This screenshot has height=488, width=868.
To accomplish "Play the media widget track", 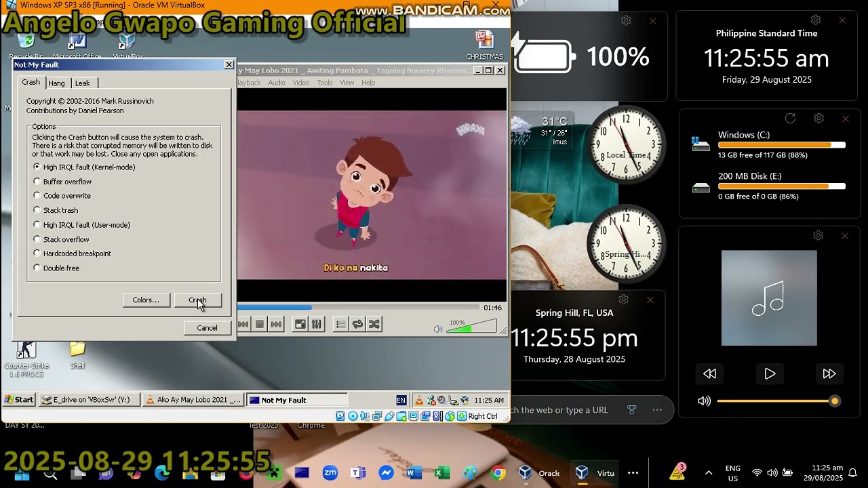I will (770, 373).
